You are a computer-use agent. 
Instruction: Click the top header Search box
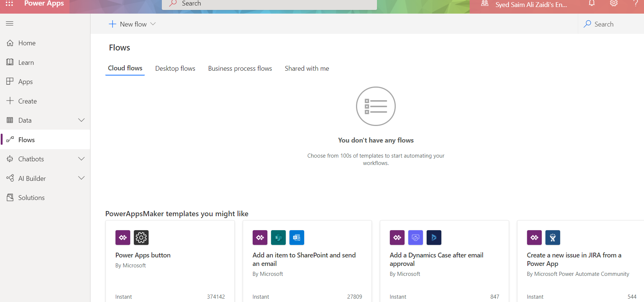269,4
